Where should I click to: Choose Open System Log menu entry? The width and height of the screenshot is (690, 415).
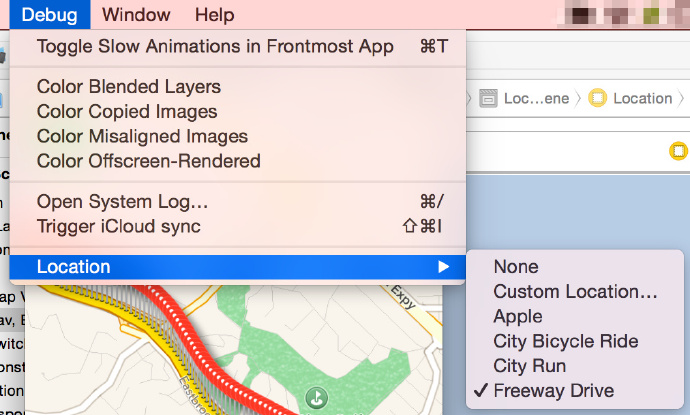click(123, 201)
